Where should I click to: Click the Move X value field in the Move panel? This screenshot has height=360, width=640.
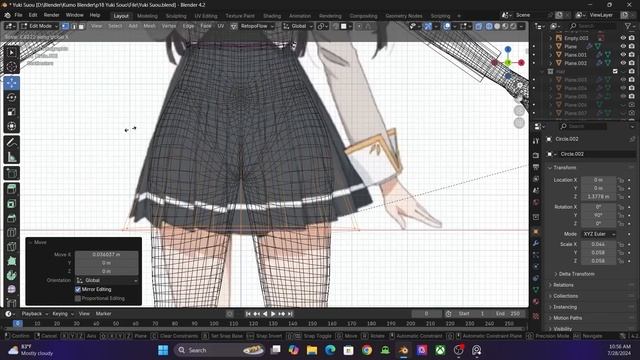(107, 254)
